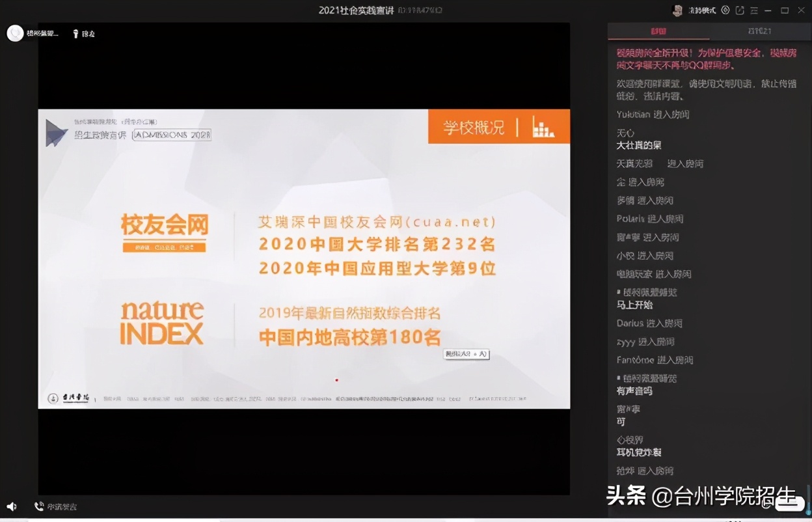812x522 pixels.
Task: Open the presenter's avatar in the title bar
Action: 677,10
